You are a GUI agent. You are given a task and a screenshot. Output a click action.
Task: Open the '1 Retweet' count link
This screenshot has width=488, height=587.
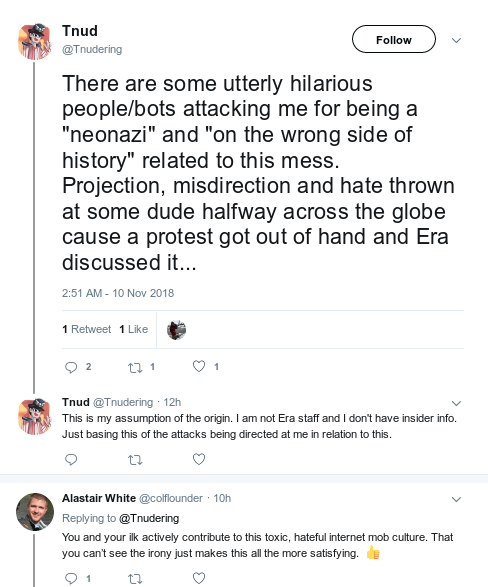[x=86, y=329]
